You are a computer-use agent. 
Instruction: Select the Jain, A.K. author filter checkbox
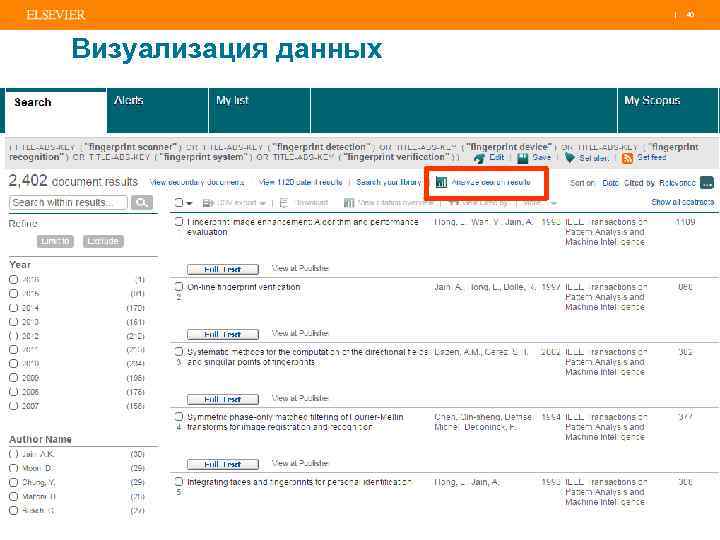(x=14, y=454)
